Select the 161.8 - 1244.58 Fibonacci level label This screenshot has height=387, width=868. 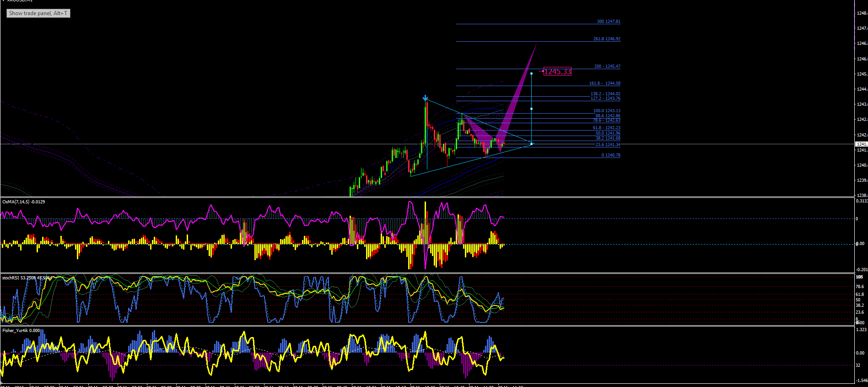tap(605, 83)
